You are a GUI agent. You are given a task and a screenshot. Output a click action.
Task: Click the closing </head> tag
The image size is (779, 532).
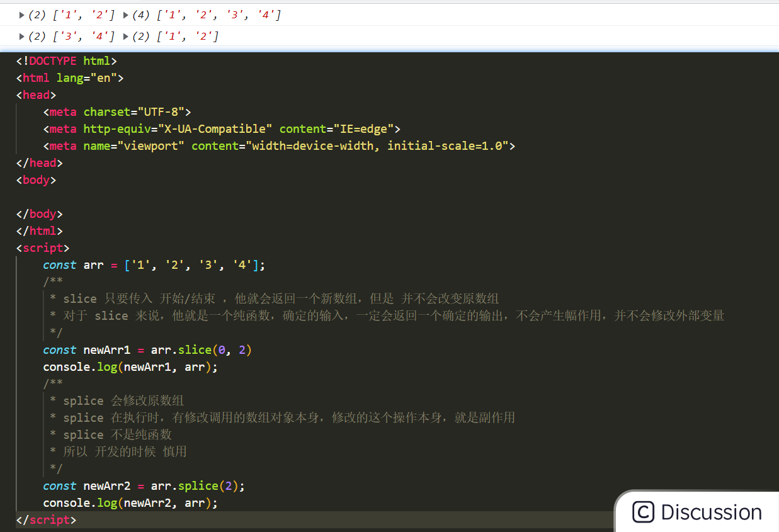pyautogui.click(x=40, y=163)
